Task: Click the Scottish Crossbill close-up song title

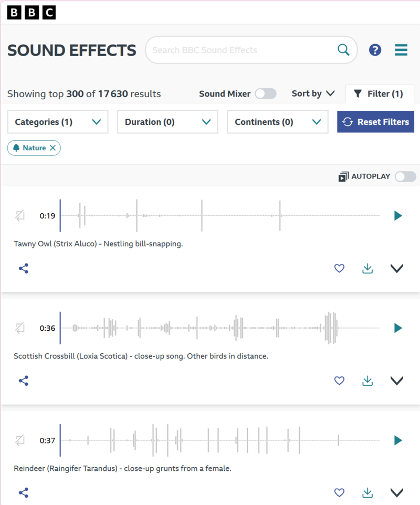Action: point(141,356)
